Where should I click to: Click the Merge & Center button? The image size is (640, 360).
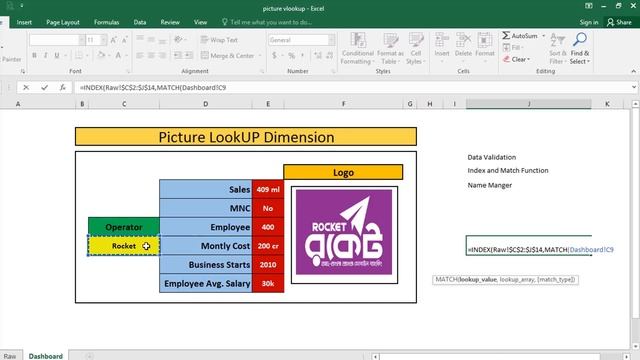pos(228,56)
